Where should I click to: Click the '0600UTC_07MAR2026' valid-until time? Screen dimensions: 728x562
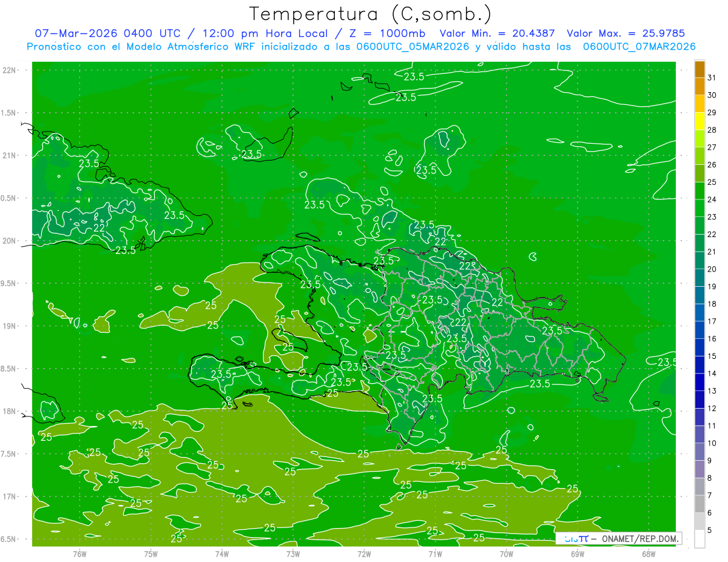click(x=639, y=47)
